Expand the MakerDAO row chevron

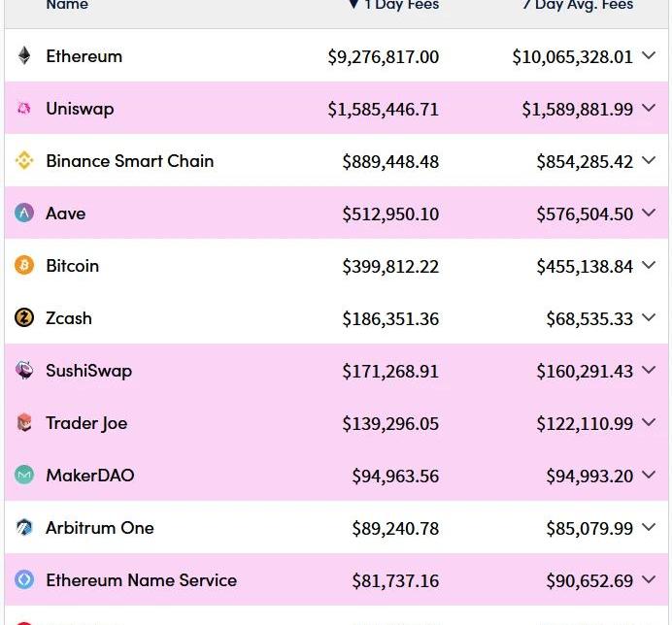(x=649, y=476)
